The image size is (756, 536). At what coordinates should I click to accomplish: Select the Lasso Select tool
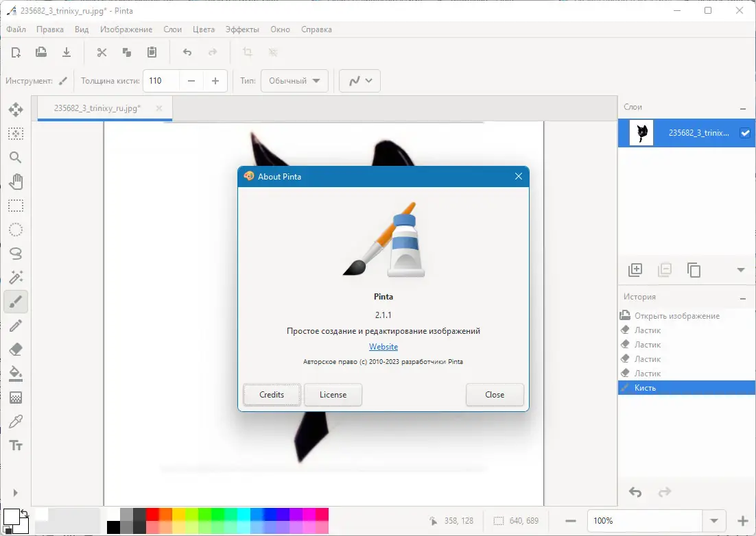pyautogui.click(x=16, y=254)
